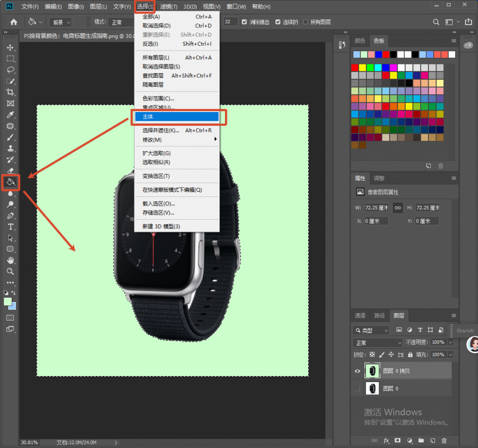The image size is (478, 448).
Task: Switch to the 颜色 tab
Action: pos(360,41)
